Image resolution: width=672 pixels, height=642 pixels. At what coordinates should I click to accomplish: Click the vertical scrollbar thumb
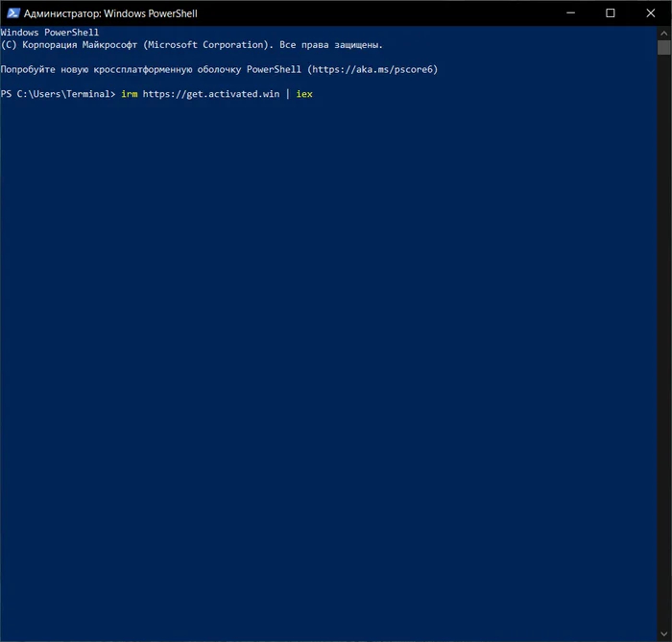click(663, 47)
